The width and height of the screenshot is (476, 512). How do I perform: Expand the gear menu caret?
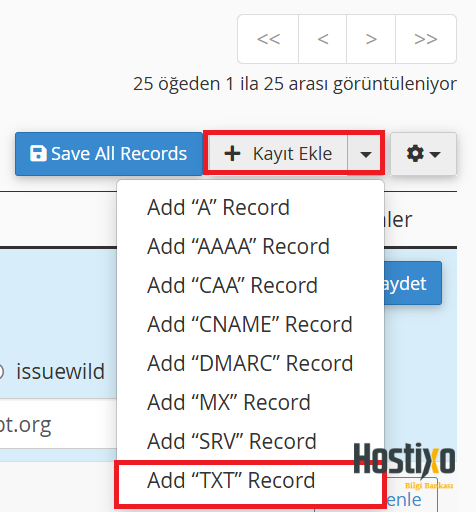[435, 154]
